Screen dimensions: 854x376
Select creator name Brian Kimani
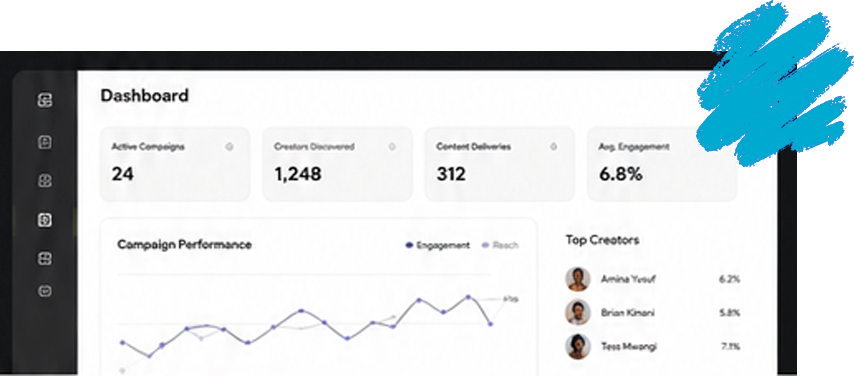click(627, 313)
